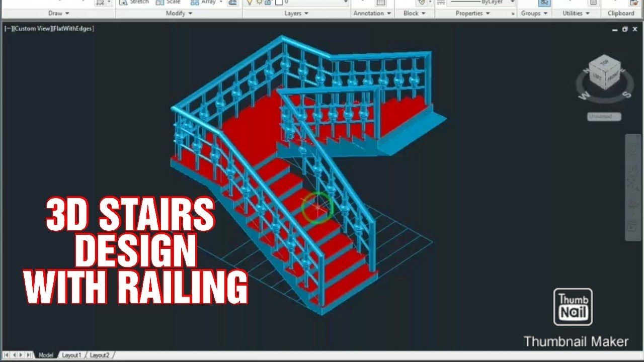
Task: Expand the Annotation panel dropdown
Action: 372,14
